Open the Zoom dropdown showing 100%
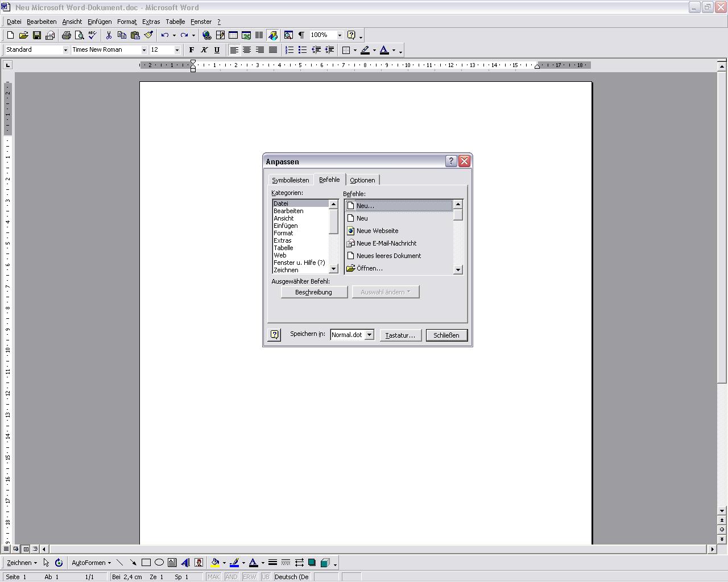Viewport: 728px width, 582px height. point(340,35)
